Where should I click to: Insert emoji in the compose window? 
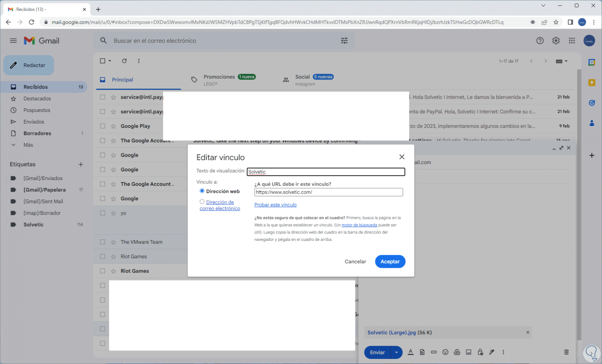pos(445,352)
